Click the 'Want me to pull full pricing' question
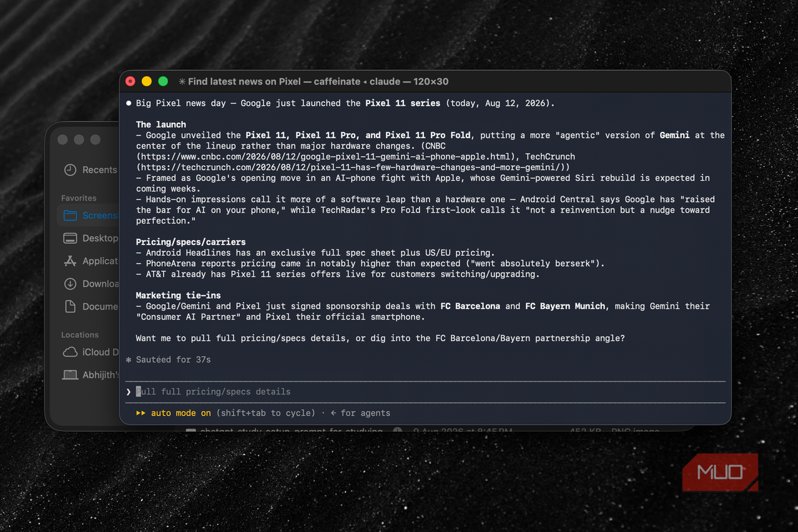The image size is (798, 532). [x=380, y=338]
